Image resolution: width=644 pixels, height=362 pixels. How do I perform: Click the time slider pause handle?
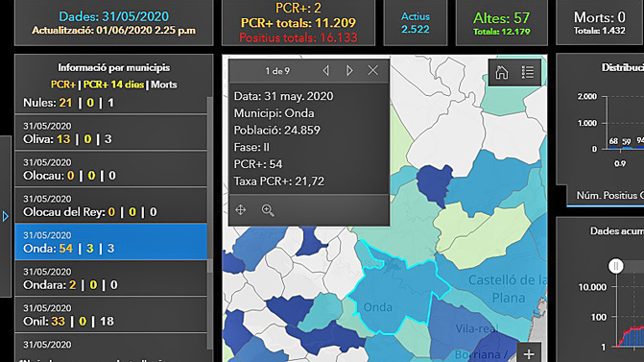(615, 266)
